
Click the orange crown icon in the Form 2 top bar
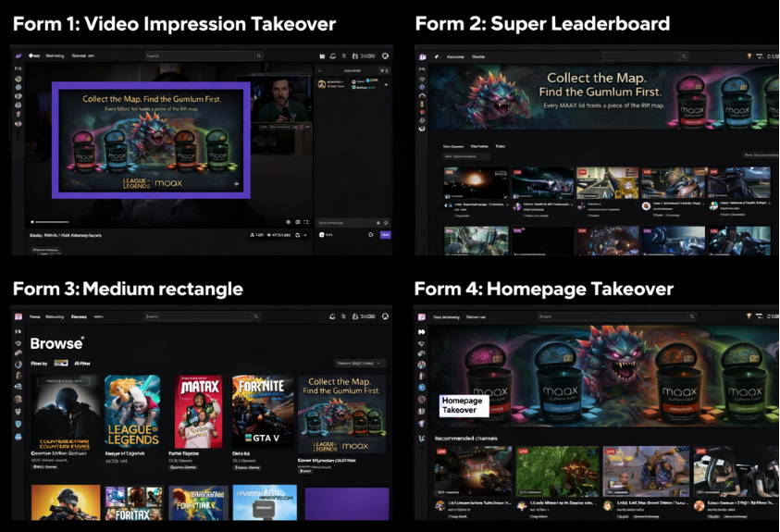click(749, 56)
